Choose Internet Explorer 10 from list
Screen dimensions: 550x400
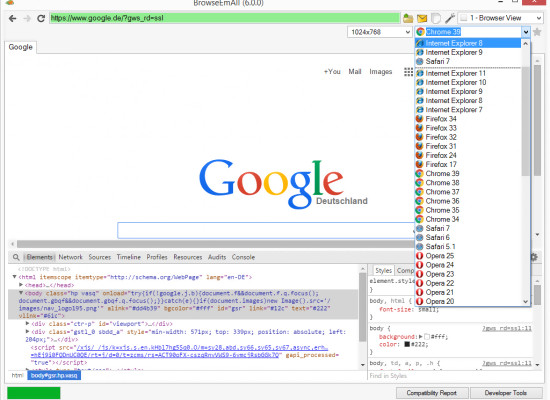468,82
